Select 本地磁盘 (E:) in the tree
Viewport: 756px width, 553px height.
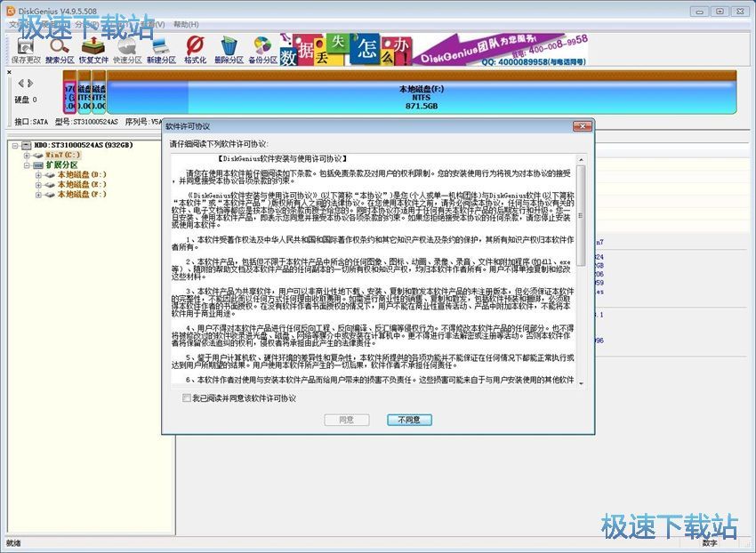click(82, 185)
